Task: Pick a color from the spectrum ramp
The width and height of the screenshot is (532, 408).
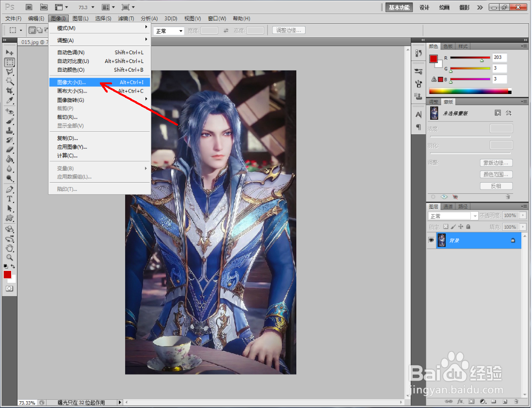Action: [x=470, y=91]
